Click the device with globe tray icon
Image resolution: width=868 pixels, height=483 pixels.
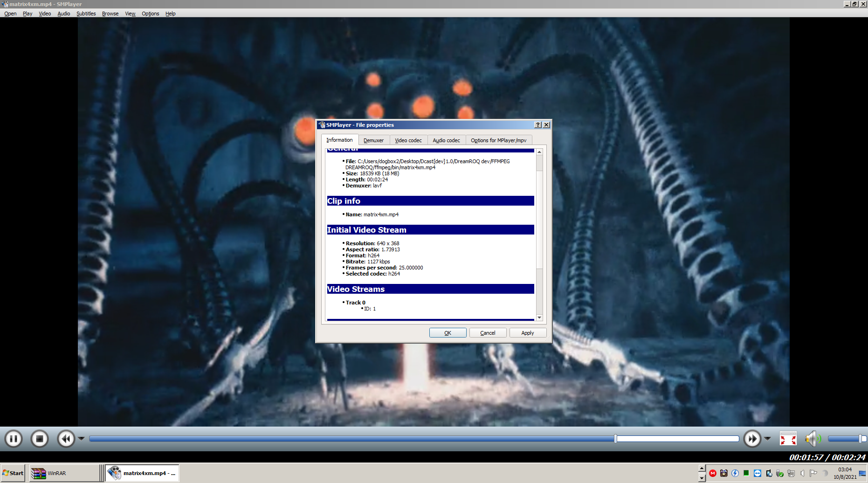(x=769, y=473)
